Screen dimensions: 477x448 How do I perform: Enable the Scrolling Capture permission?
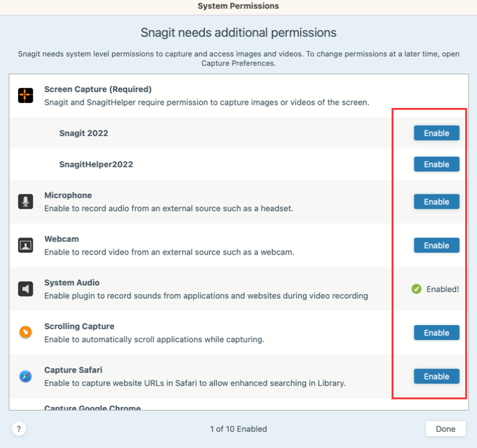(436, 333)
